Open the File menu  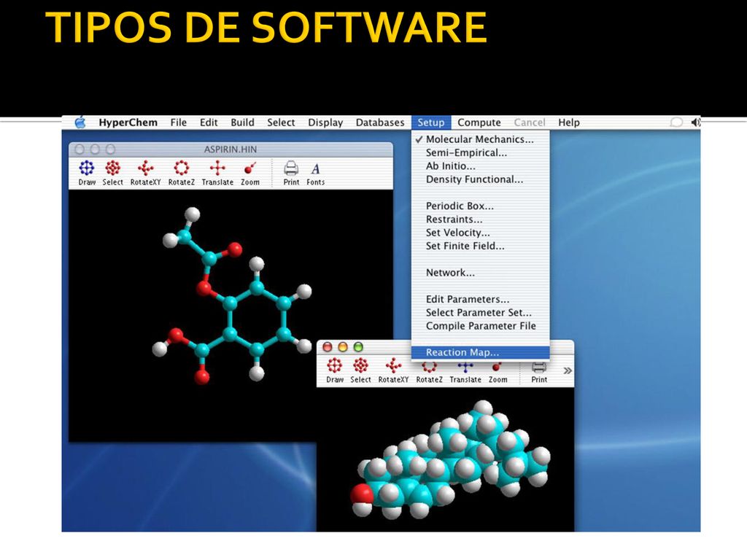point(178,122)
